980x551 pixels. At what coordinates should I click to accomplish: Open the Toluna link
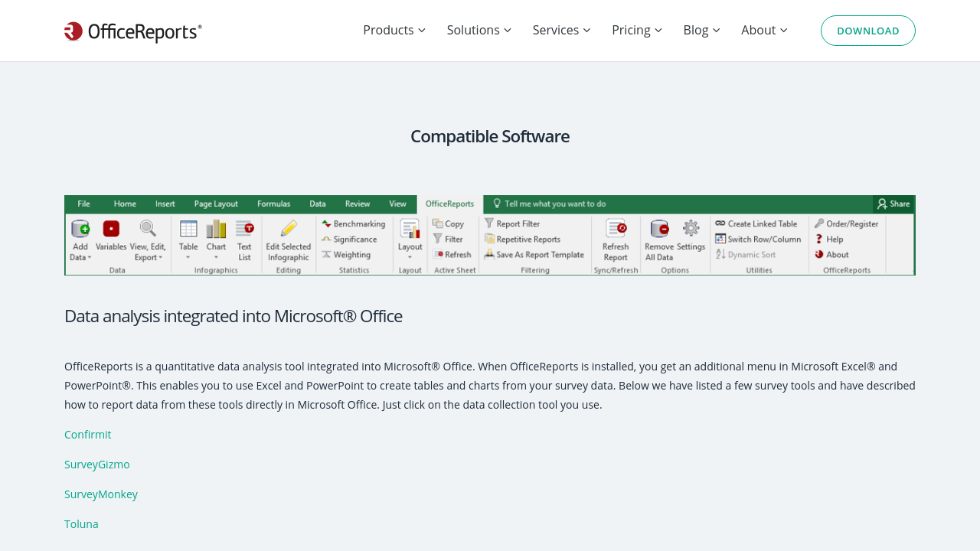81,524
